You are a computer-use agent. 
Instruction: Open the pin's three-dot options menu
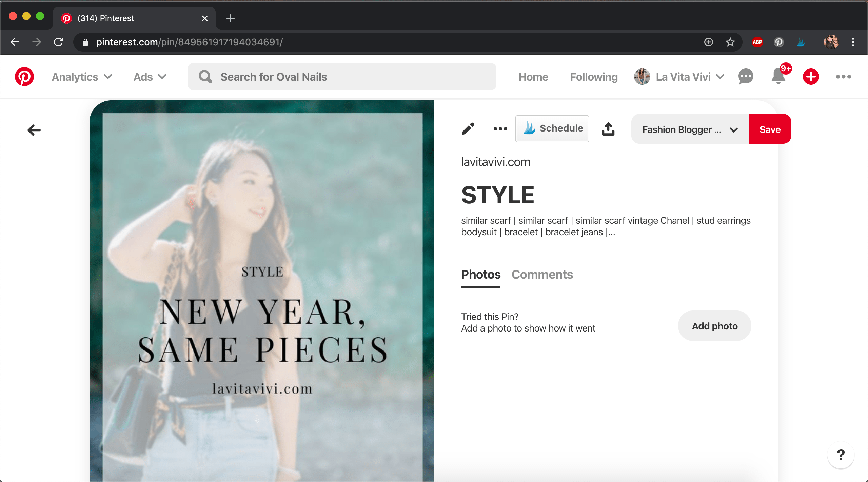click(500, 129)
